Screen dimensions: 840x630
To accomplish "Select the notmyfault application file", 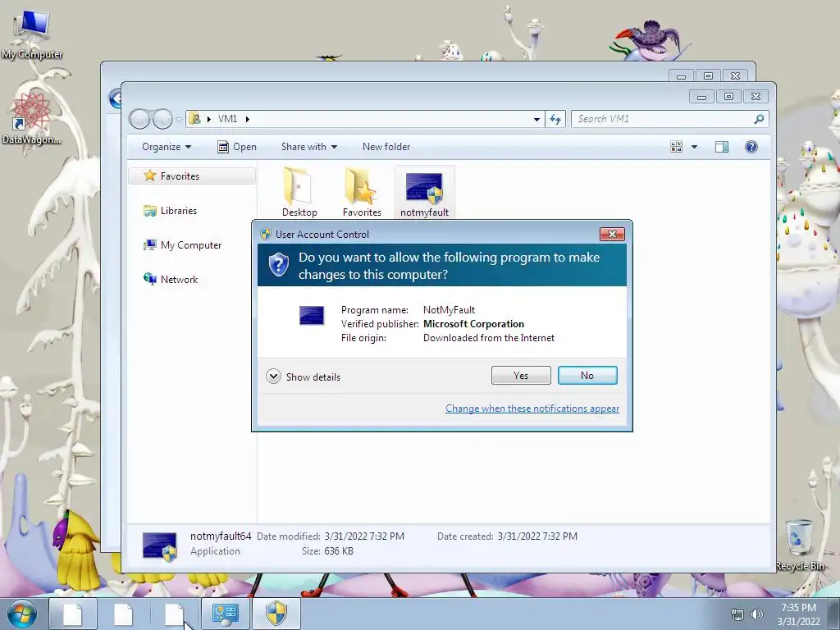I will 424,193.
